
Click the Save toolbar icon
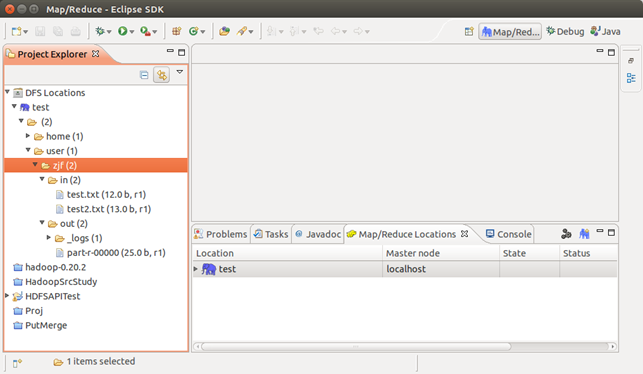pos(40,31)
